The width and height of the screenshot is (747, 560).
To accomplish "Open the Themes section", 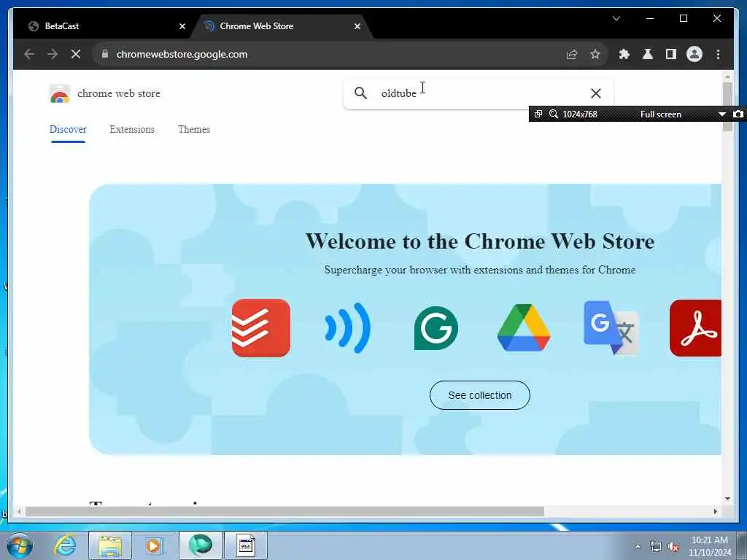I will coord(194,130).
